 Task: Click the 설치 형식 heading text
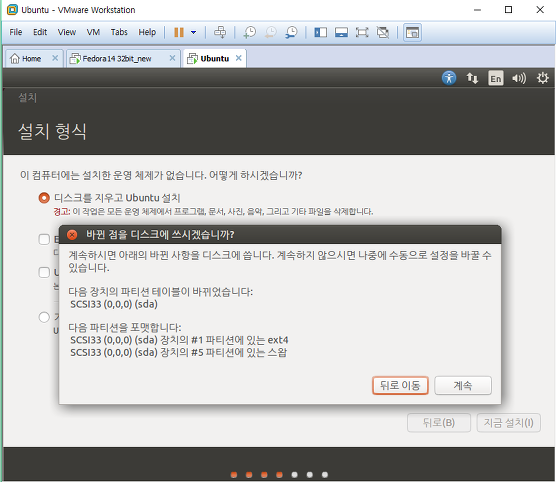click(x=52, y=131)
